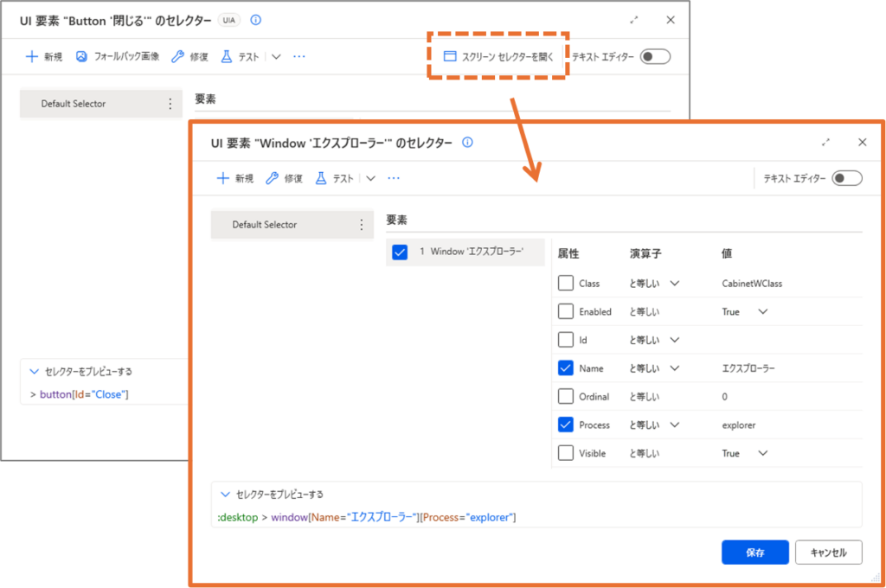Viewport: 886px width, 588px height.
Task: Enable the Ordinal attribute checkbox
Action: tap(566, 396)
